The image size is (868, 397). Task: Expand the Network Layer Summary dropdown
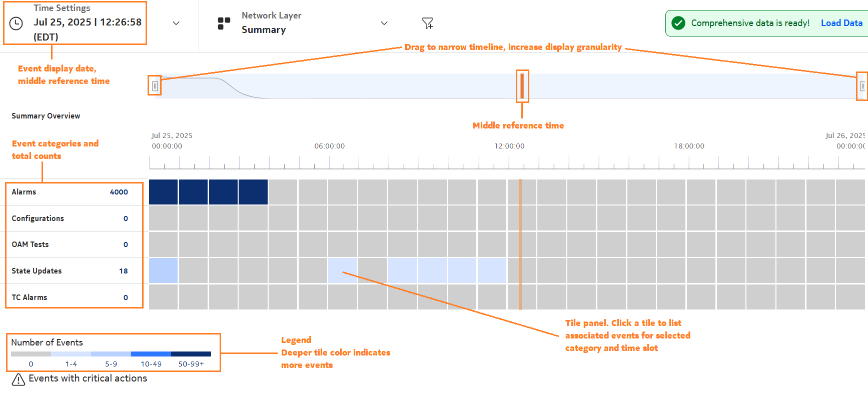click(x=384, y=23)
